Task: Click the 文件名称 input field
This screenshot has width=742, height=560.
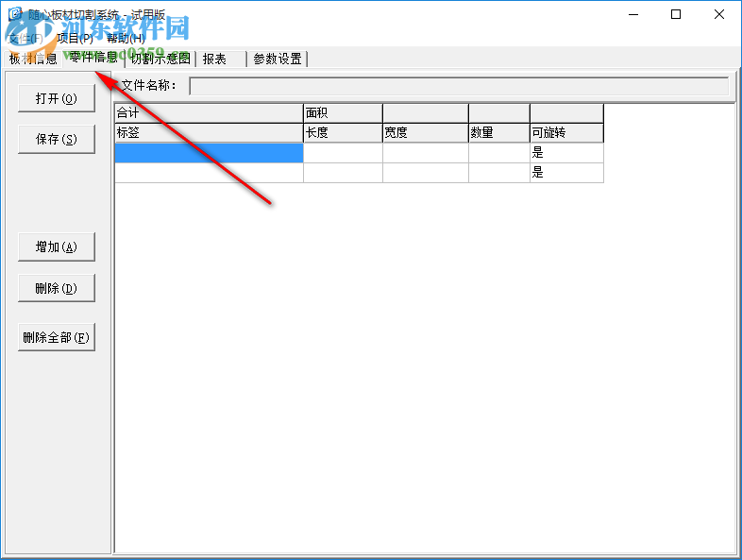Action: tap(459, 86)
